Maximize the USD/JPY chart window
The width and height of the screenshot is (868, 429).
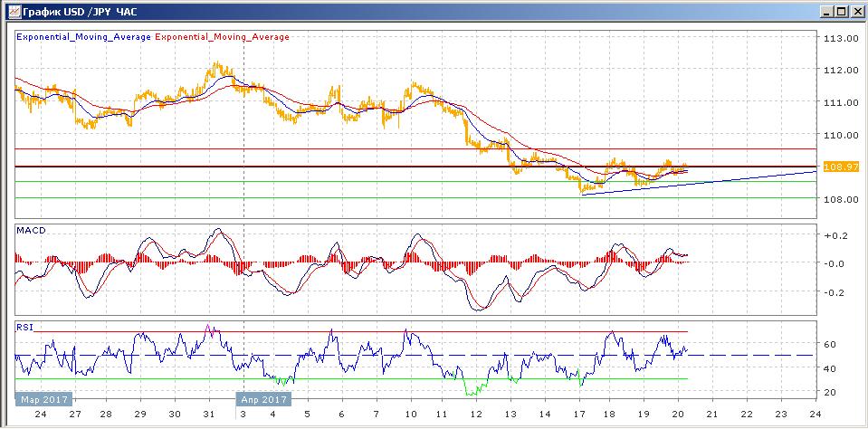pyautogui.click(x=841, y=12)
